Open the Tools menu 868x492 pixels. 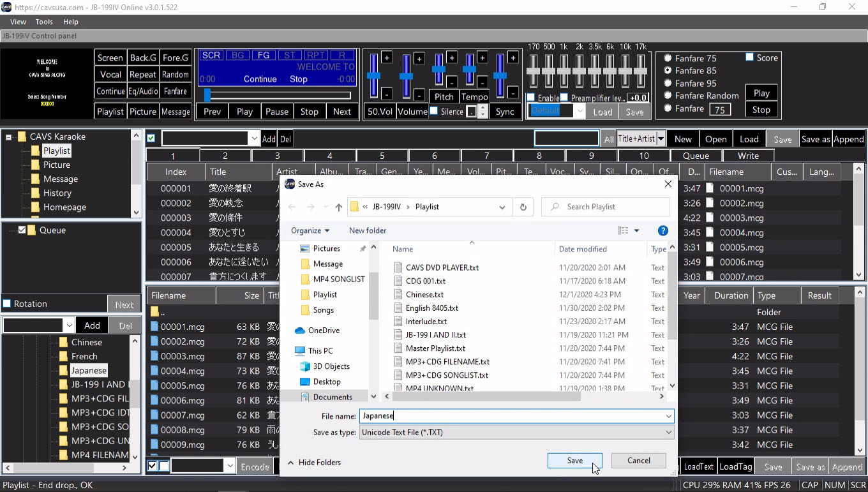44,22
